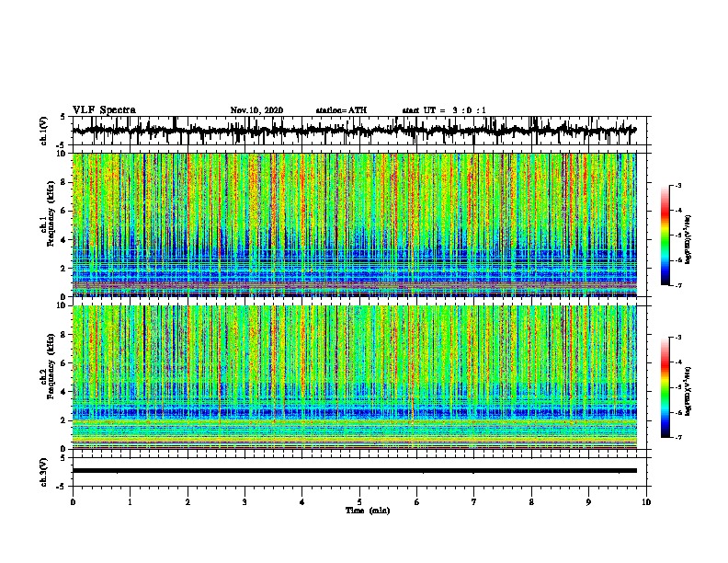Click the ch.3 black voltage trace
This screenshot has width=728, height=563.
coord(354,471)
